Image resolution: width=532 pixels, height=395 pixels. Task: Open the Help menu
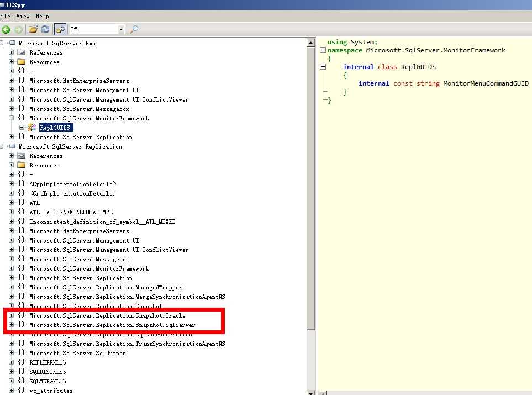42,16
